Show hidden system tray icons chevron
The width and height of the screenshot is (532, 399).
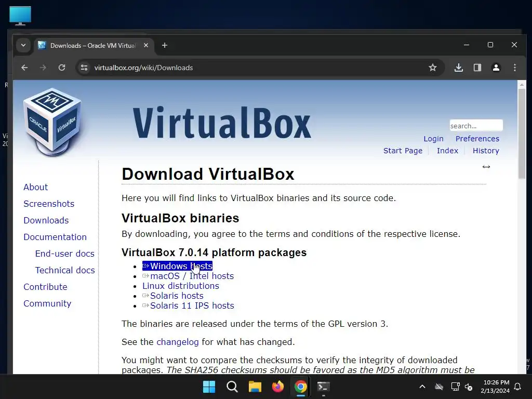[x=422, y=387]
